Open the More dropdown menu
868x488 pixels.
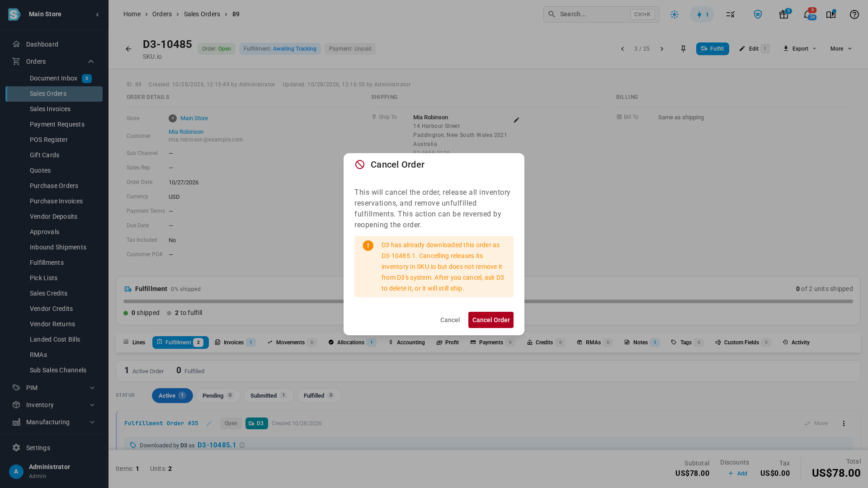pos(841,49)
